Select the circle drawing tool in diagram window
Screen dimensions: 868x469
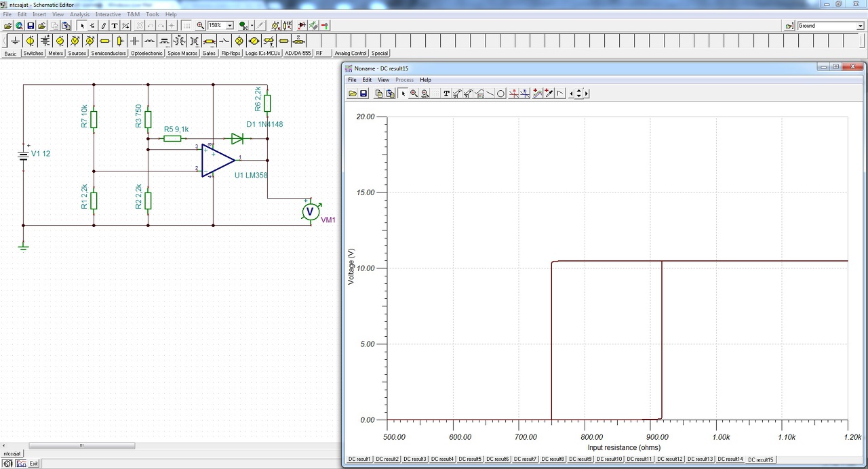(500, 94)
